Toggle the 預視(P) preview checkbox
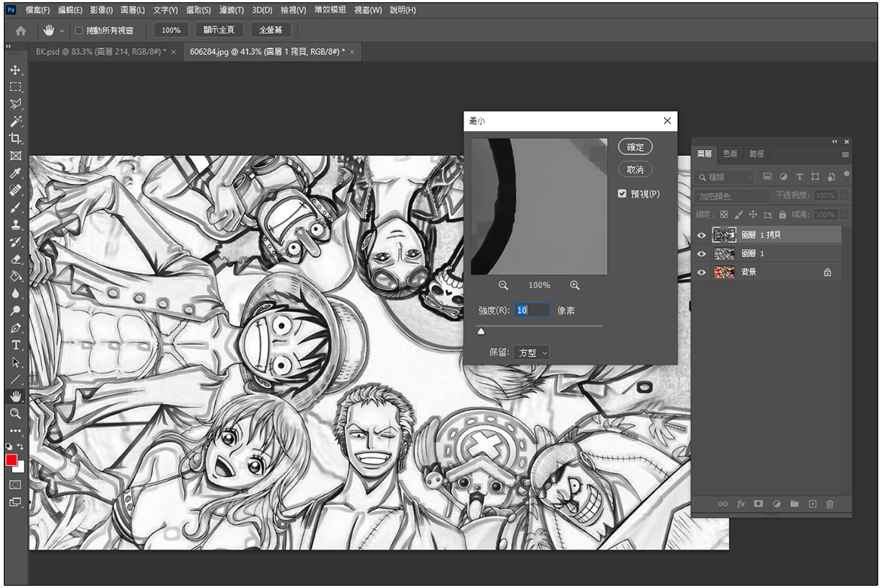The image size is (882, 588). [622, 194]
